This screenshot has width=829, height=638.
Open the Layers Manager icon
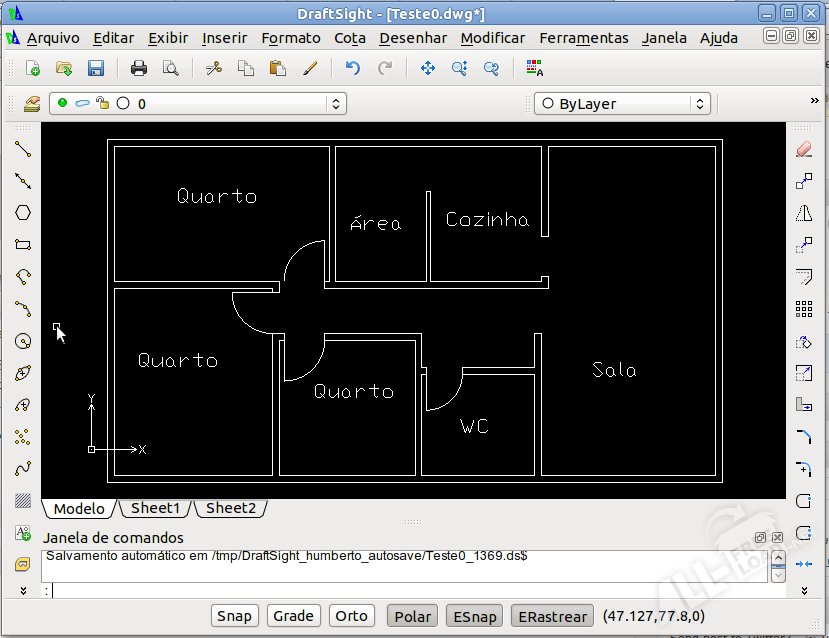tap(30, 103)
